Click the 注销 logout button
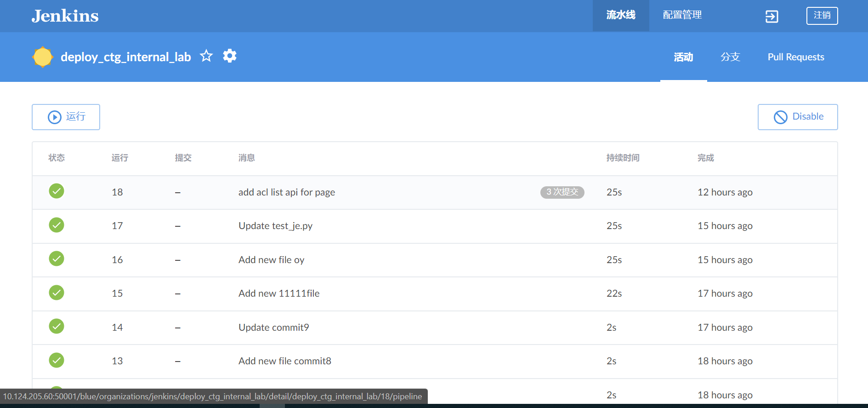 point(822,16)
